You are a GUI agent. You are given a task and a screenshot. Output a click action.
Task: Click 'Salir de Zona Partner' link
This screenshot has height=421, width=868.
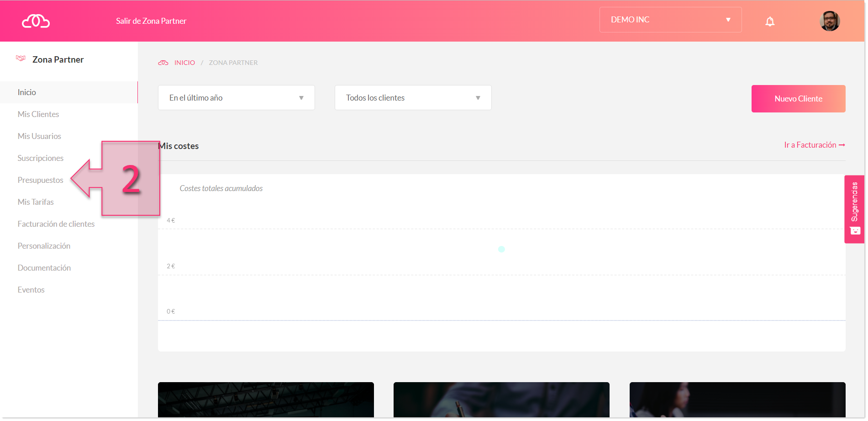[151, 21]
